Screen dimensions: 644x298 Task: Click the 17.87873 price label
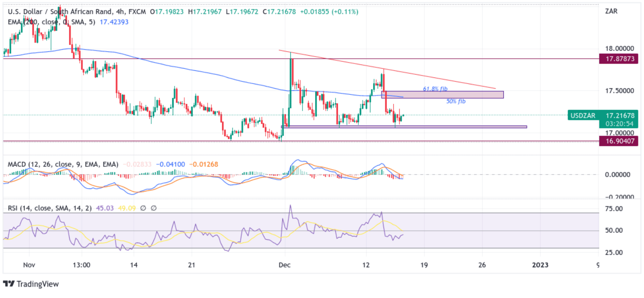pyautogui.click(x=618, y=59)
